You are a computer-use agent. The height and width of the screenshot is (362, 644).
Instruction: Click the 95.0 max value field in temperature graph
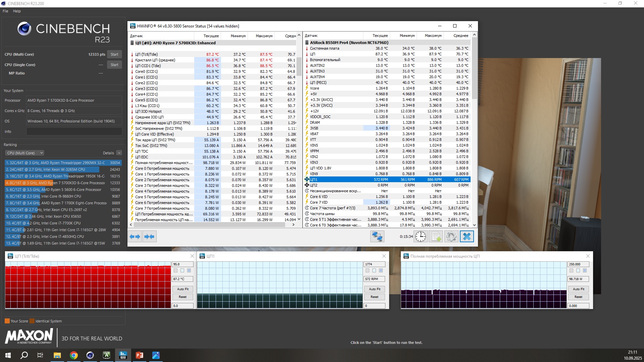point(182,264)
